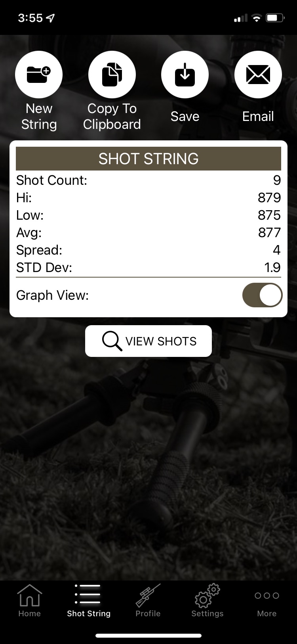
Task: Click the Avg value 877
Action: click(269, 232)
